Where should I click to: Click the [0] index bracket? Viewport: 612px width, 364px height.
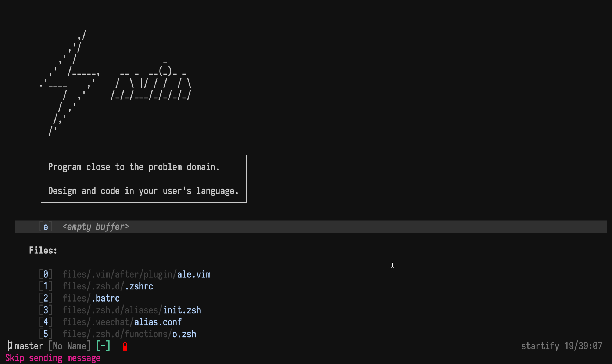(x=46, y=274)
